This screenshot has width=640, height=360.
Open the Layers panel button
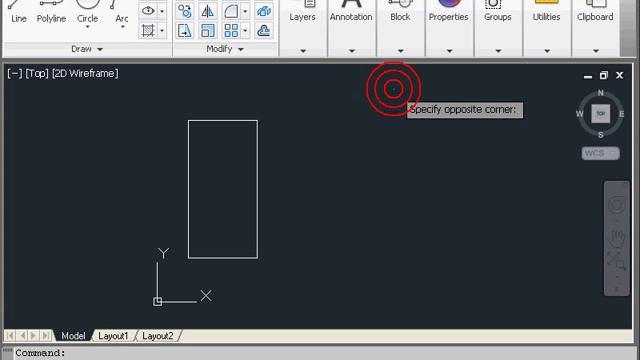tap(302, 12)
